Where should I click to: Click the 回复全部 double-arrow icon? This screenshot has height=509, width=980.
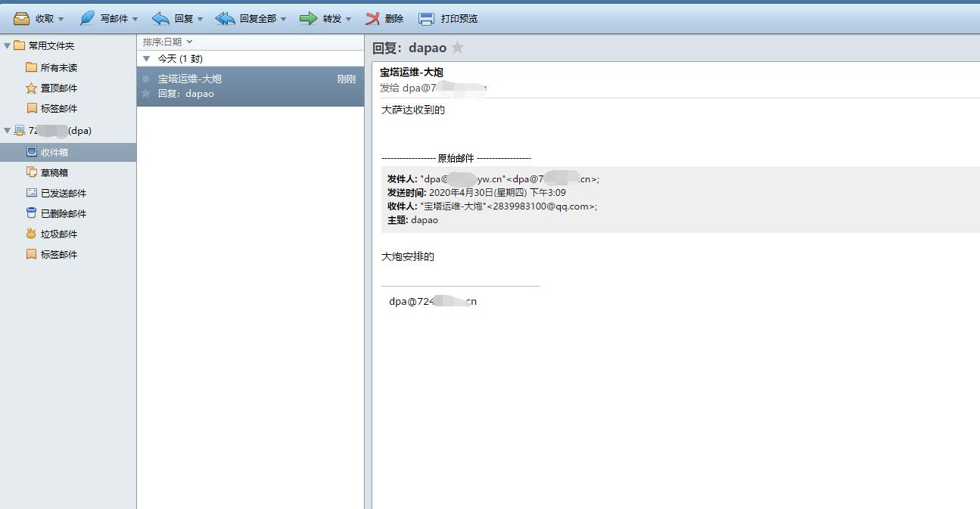tap(225, 18)
